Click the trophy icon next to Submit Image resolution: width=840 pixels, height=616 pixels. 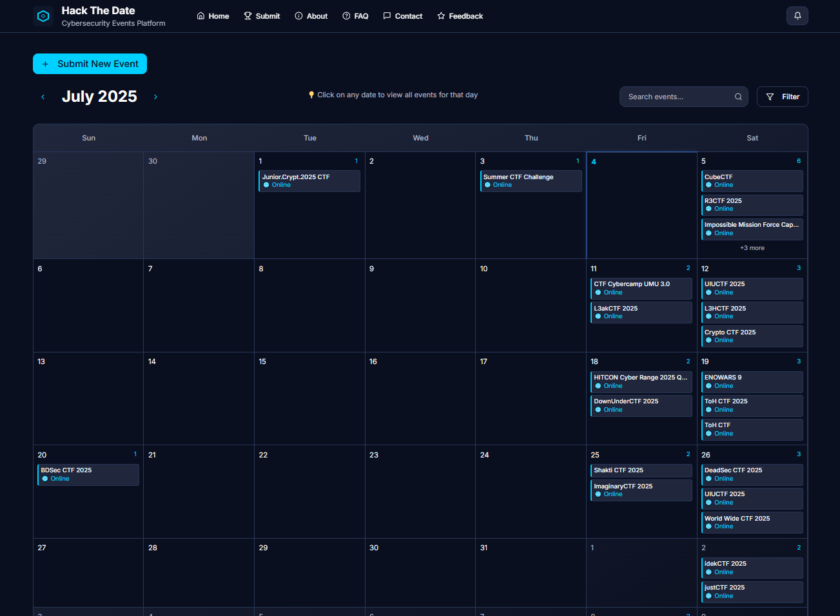[x=248, y=16]
